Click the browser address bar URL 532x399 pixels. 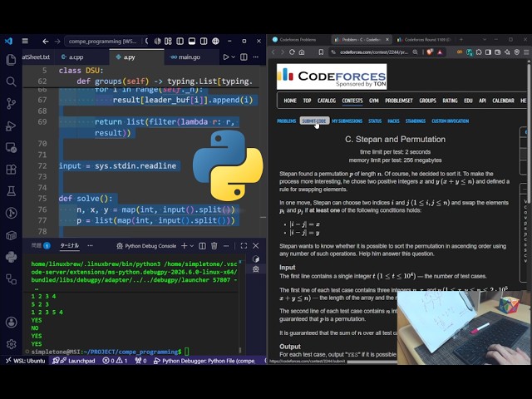[x=374, y=52]
